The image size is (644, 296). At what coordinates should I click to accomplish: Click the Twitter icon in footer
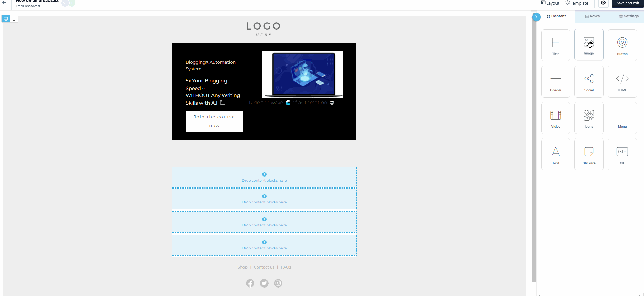pyautogui.click(x=264, y=283)
